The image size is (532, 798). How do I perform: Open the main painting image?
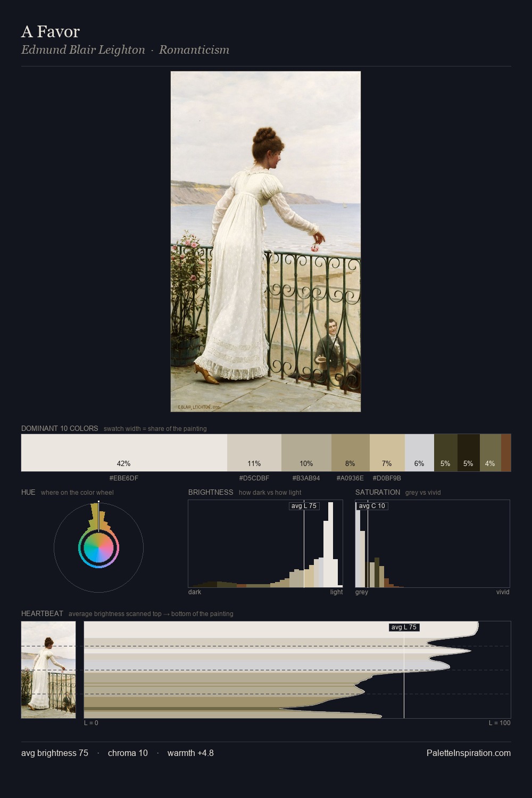click(x=265, y=242)
